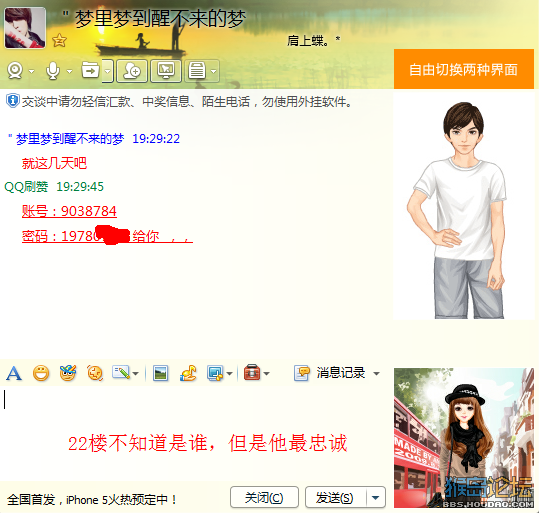Screen dimensions: 539x513
Task: Click the female QQ show avatar
Action: tap(464, 438)
